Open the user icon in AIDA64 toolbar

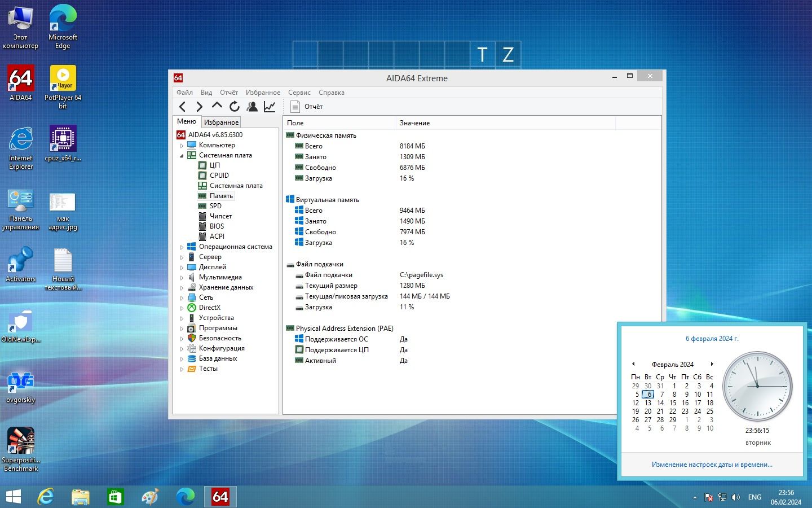pos(252,106)
